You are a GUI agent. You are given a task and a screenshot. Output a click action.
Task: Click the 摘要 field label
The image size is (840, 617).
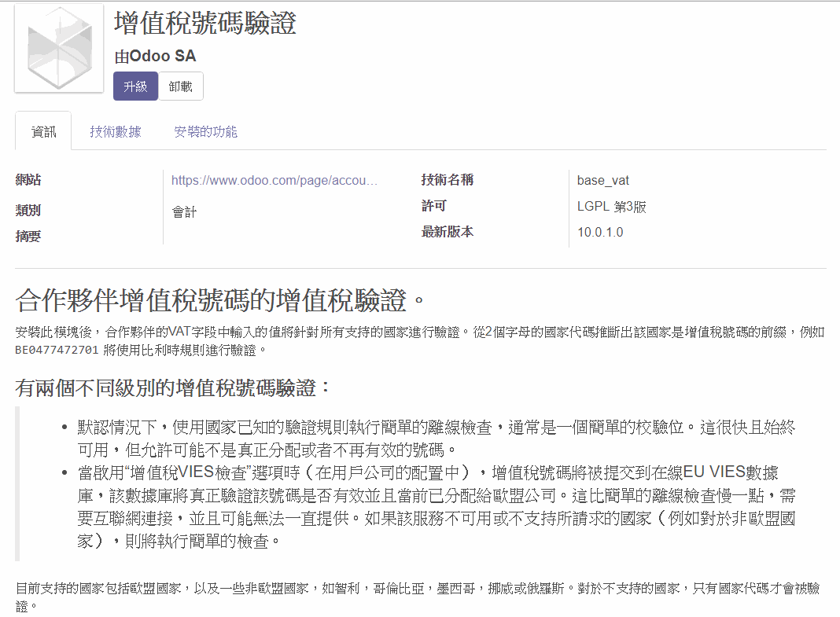(x=28, y=236)
